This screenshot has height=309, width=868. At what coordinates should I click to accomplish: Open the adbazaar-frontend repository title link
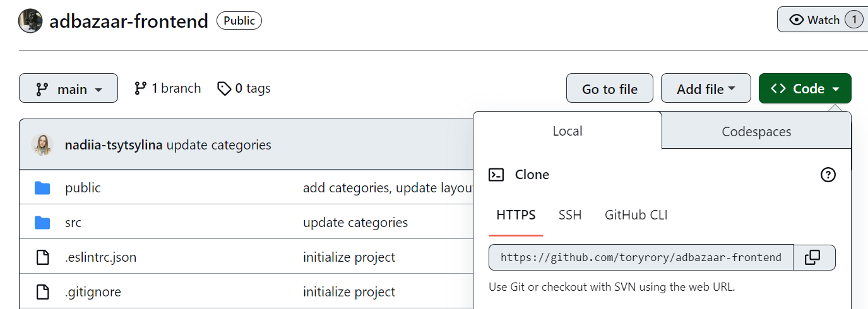(129, 21)
